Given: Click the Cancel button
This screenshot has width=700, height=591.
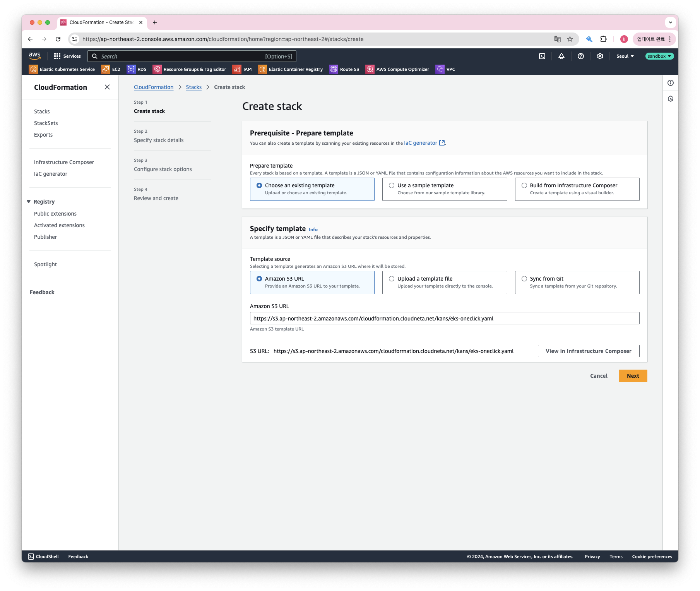Looking at the screenshot, I should pyautogui.click(x=599, y=376).
